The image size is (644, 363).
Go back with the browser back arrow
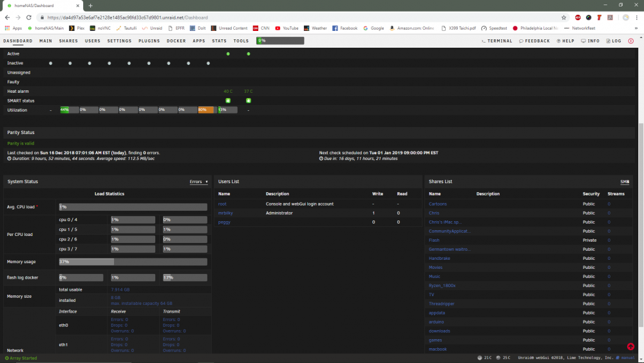click(x=7, y=17)
